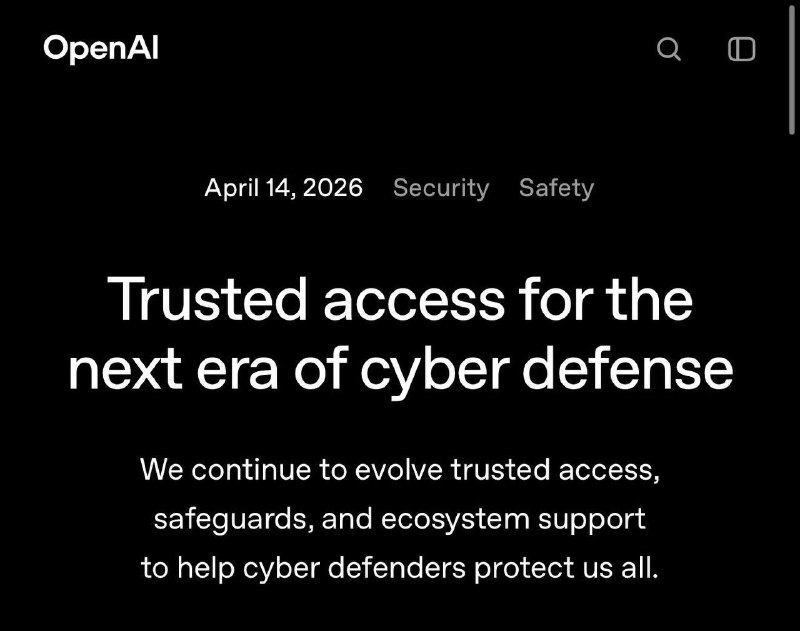Screen dimensions: 800x631
Task: Toggle the sidebar panel icon
Action: click(741, 49)
